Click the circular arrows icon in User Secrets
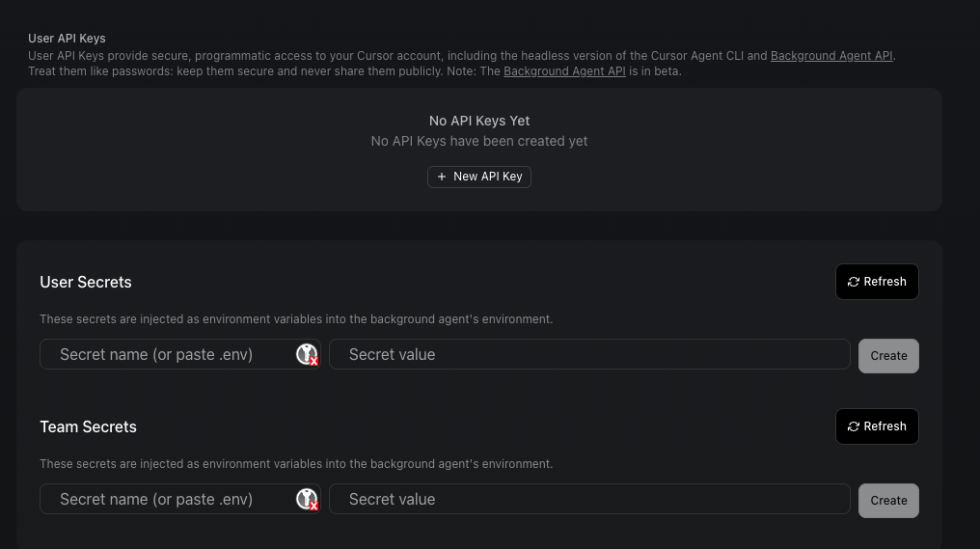This screenshot has width=980, height=549. click(854, 282)
